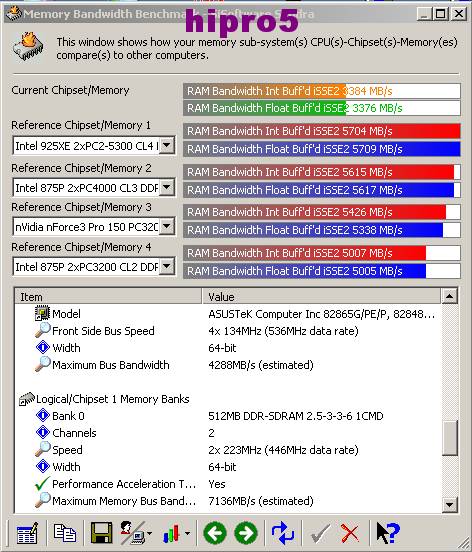
Task: Refresh benchmark with the blue arrows icon
Action: (283, 533)
